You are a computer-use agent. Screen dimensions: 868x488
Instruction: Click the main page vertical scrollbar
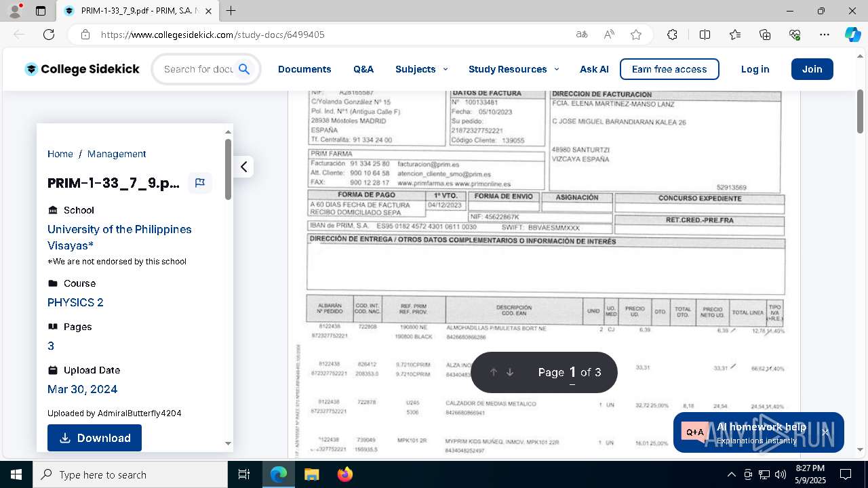(x=861, y=111)
